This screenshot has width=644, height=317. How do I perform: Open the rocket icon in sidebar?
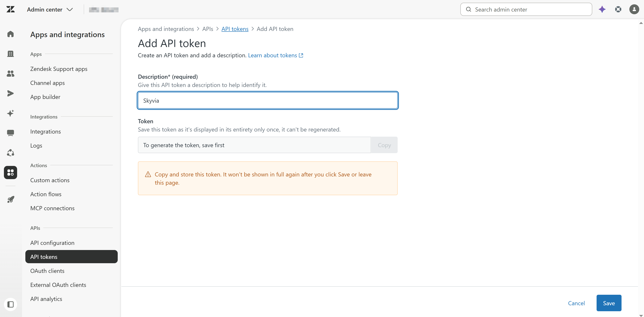(11, 199)
